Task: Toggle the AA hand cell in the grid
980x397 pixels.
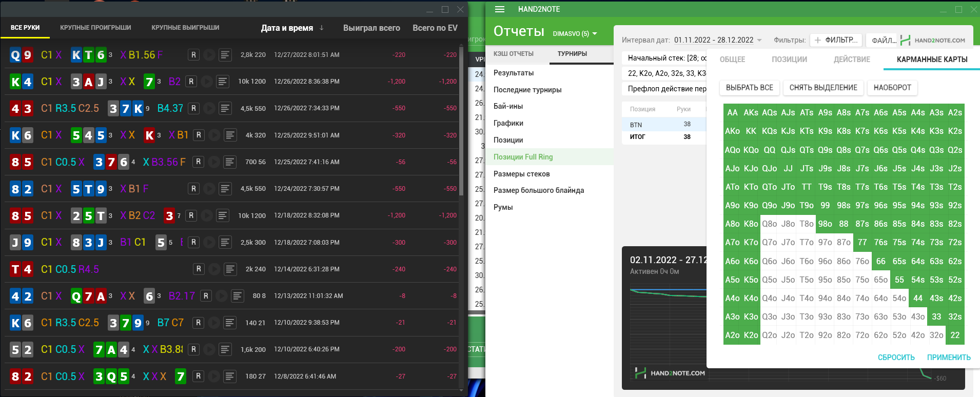Action: [x=732, y=112]
